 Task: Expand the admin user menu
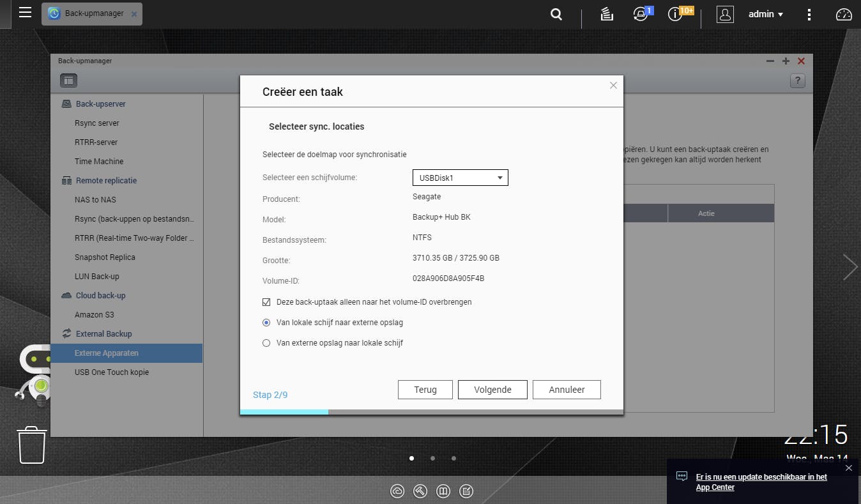[765, 14]
